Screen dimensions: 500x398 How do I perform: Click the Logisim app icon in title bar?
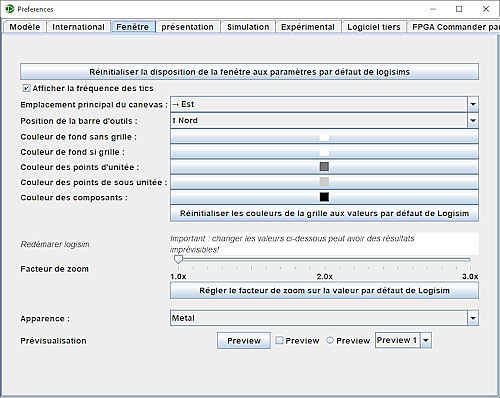tap(10, 9)
